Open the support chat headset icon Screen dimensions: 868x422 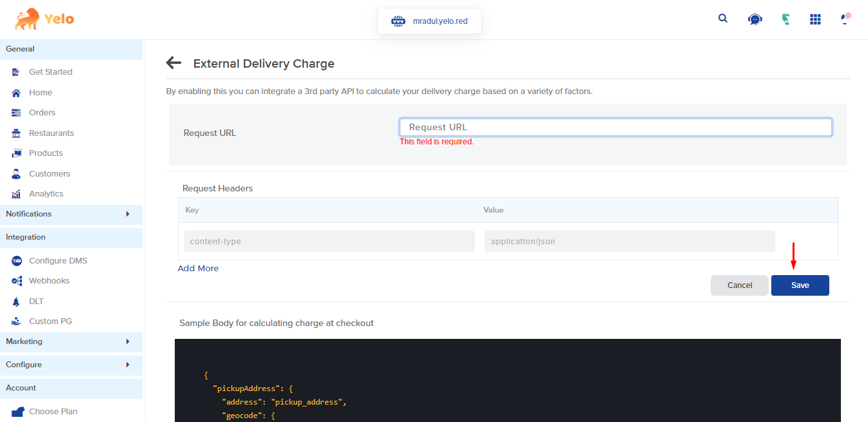pyautogui.click(x=755, y=19)
